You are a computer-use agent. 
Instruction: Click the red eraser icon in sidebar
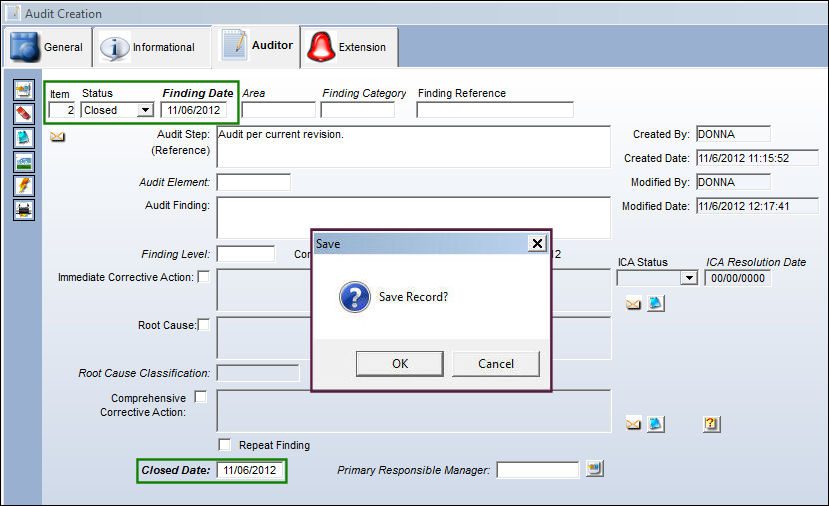point(24,114)
